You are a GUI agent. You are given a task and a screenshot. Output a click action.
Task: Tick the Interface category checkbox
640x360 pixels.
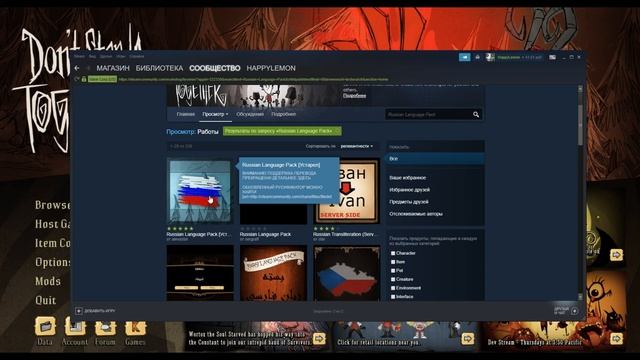393,297
